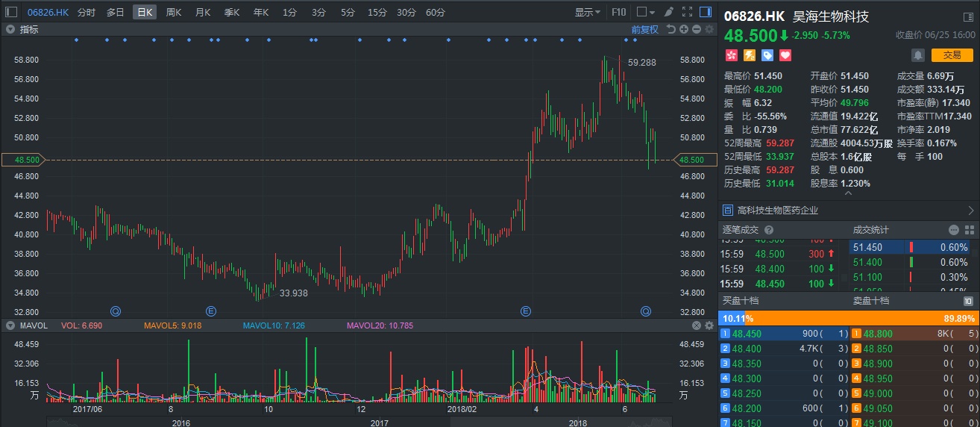Viewport: 980px width, 427px height.
Task: Open the 显示 dropdown menu
Action: point(588,12)
